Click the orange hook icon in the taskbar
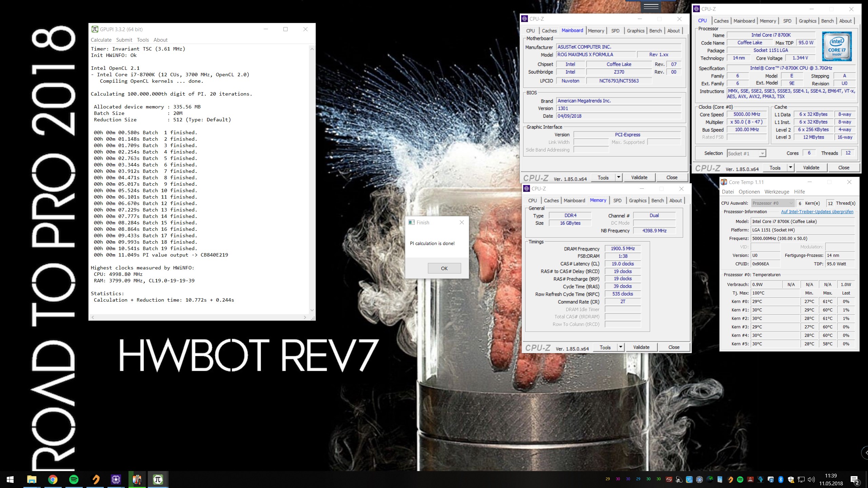The image size is (868, 488). pos(96,480)
